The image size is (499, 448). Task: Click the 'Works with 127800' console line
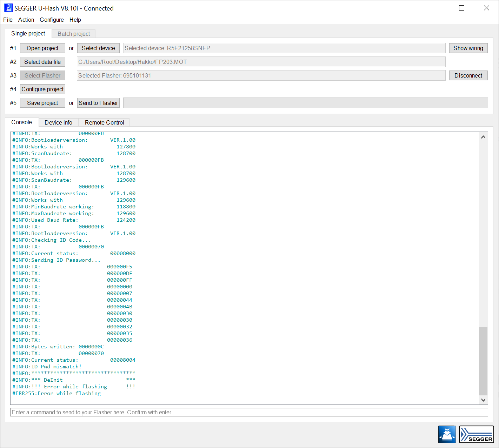click(x=74, y=147)
